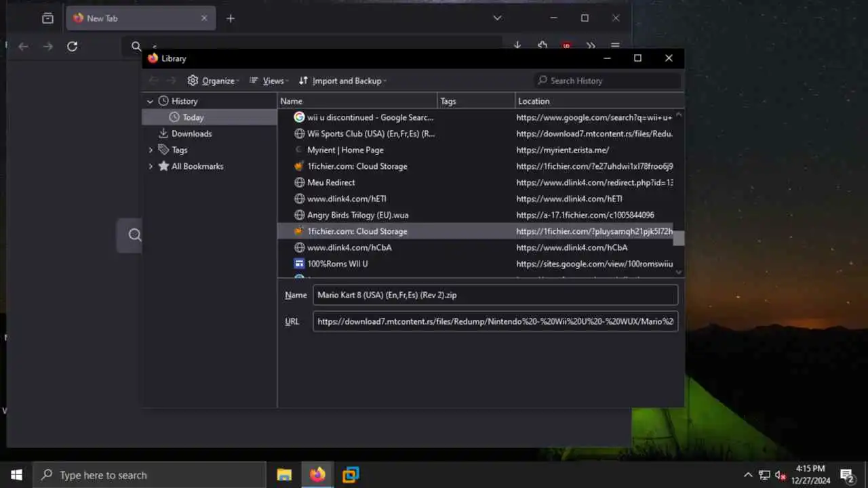This screenshot has height=488, width=868.
Task: Close the New Tab tab
Action: (204, 18)
